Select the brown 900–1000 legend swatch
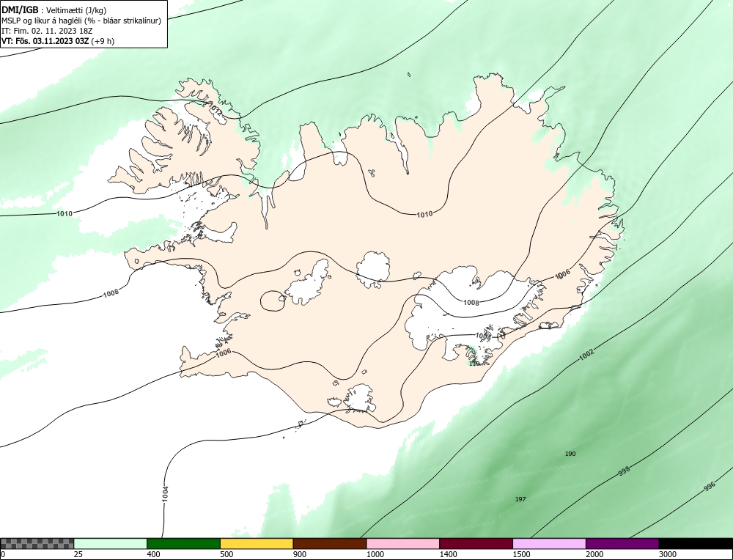This screenshot has width=733, height=560. [330, 544]
